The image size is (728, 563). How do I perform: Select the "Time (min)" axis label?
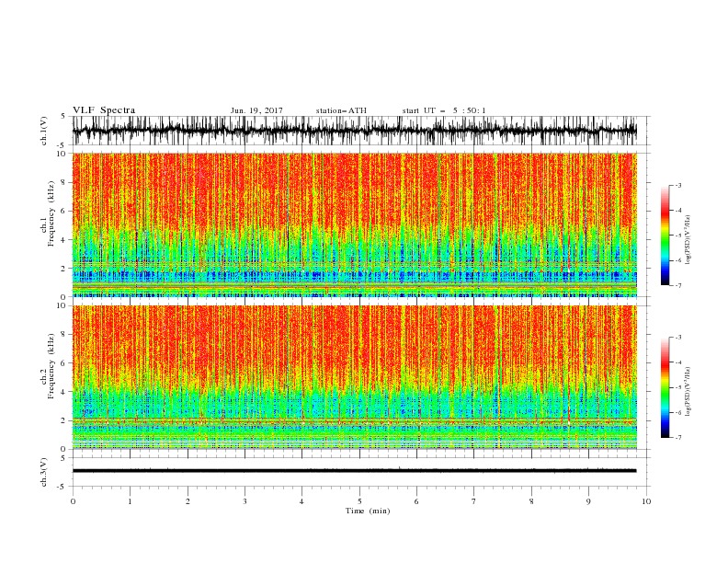pos(368,511)
